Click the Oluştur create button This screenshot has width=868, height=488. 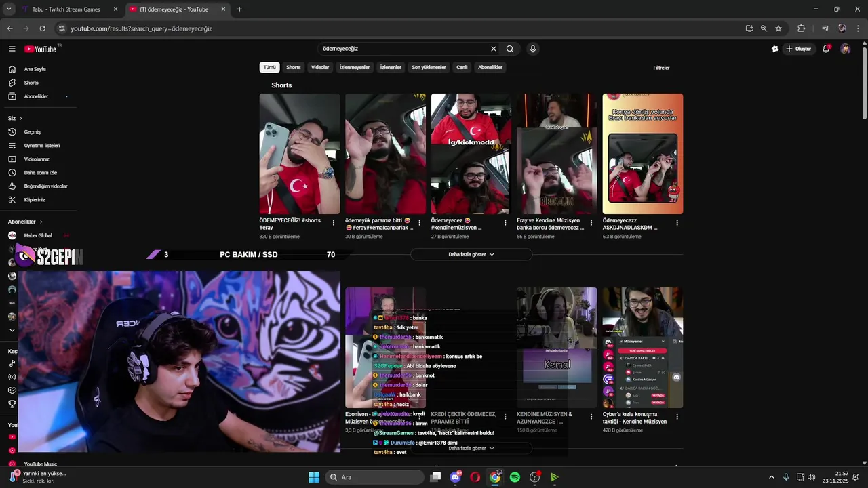click(x=799, y=49)
